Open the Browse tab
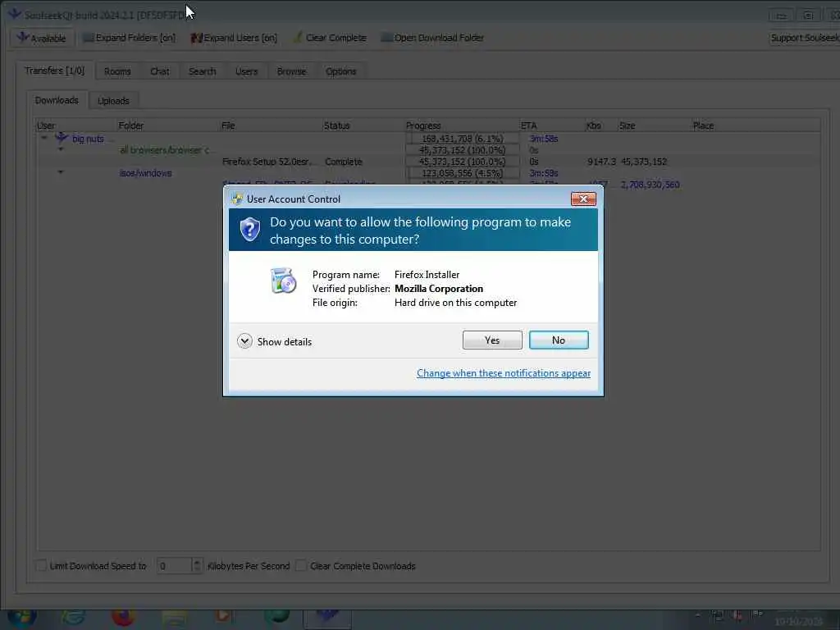Image resolution: width=840 pixels, height=630 pixels. click(x=291, y=71)
